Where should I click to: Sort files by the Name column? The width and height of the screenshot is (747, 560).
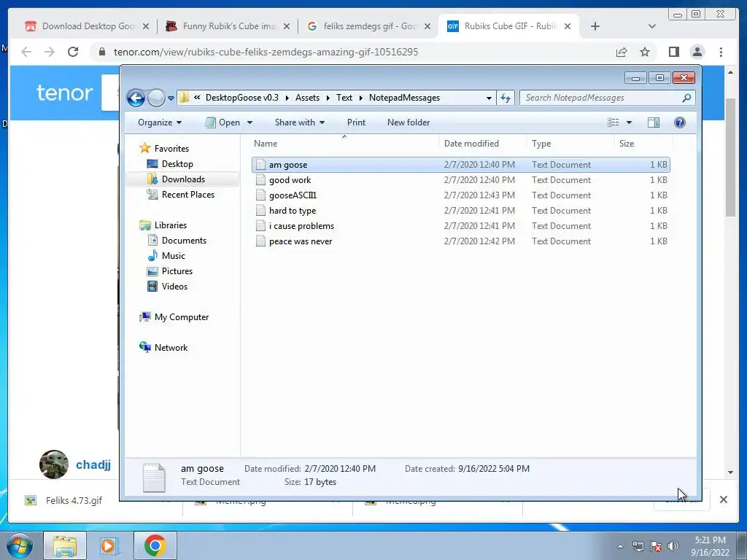tap(344, 144)
